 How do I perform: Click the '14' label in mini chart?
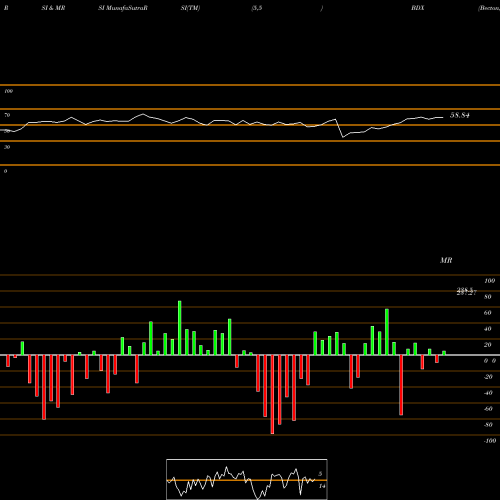pos(322,486)
